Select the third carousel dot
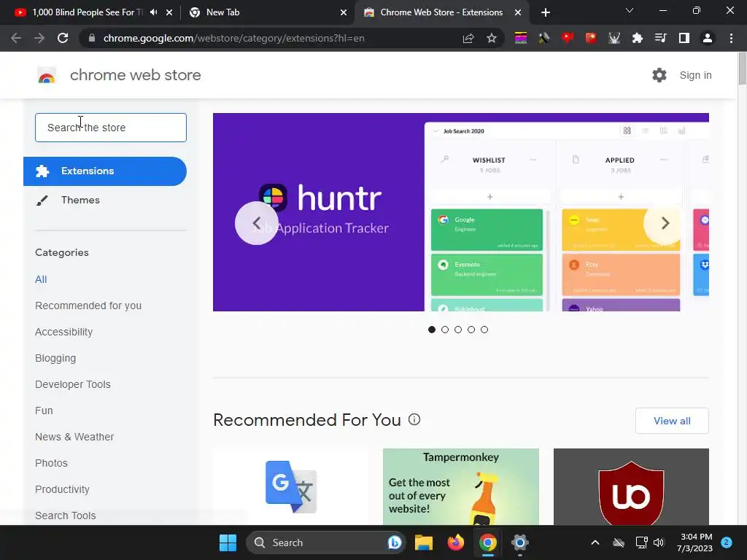The image size is (747, 560). 458,330
